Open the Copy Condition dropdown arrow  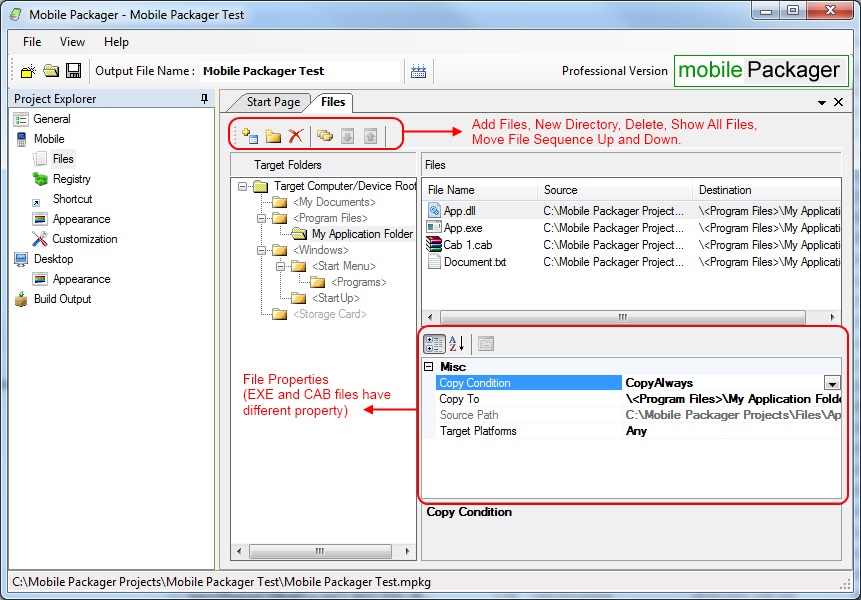coord(832,383)
